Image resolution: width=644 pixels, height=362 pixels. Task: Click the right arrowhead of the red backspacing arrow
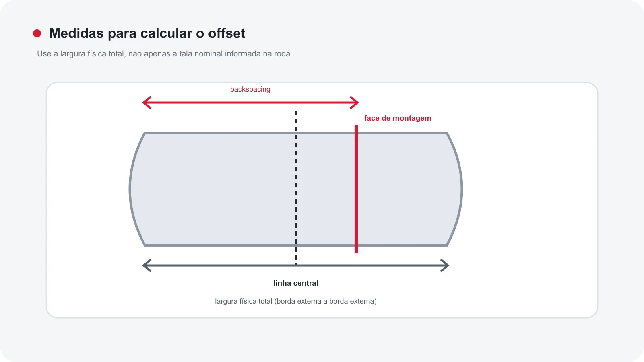tap(354, 103)
